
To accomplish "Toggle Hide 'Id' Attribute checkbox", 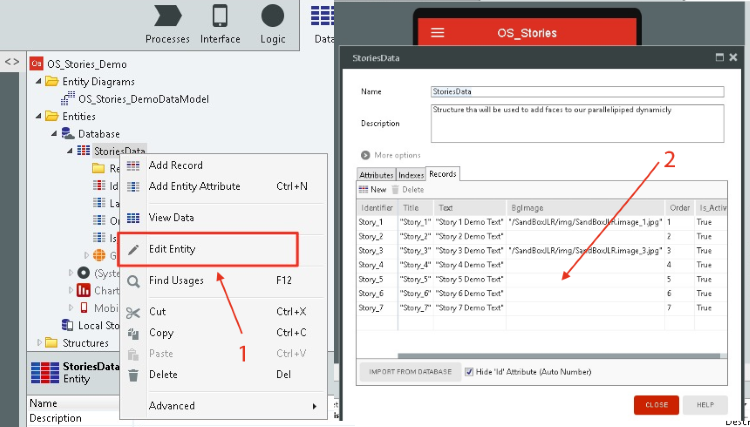I will 470,372.
